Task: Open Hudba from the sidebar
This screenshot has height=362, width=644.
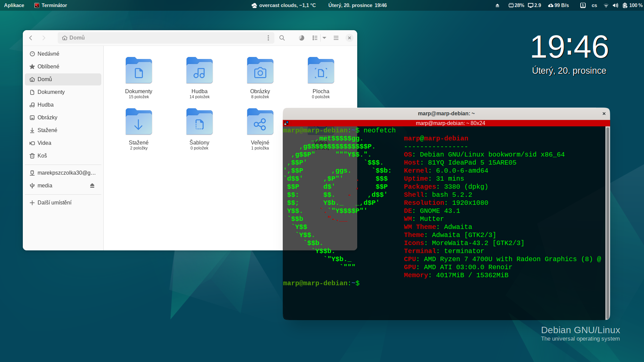Action: pyautogui.click(x=63, y=105)
